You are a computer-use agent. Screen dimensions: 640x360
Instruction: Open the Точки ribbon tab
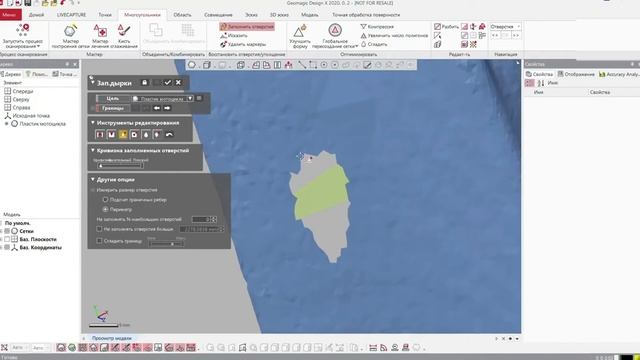(x=105, y=15)
